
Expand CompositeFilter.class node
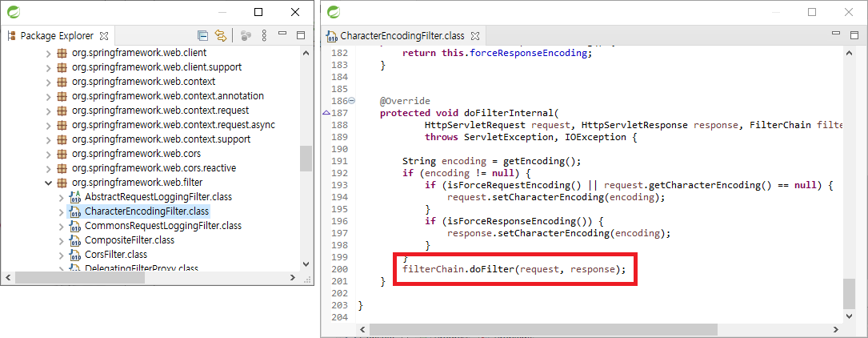click(x=61, y=240)
